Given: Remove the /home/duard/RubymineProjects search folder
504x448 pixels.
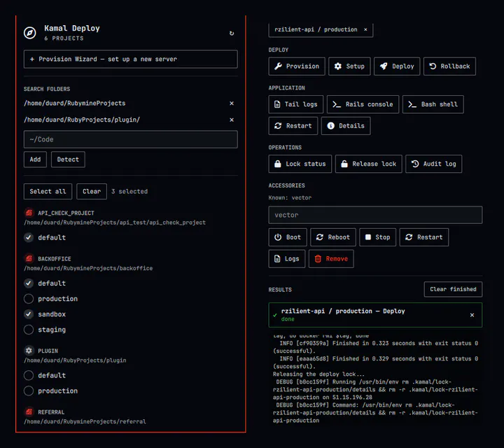Looking at the screenshot, I should (x=232, y=103).
